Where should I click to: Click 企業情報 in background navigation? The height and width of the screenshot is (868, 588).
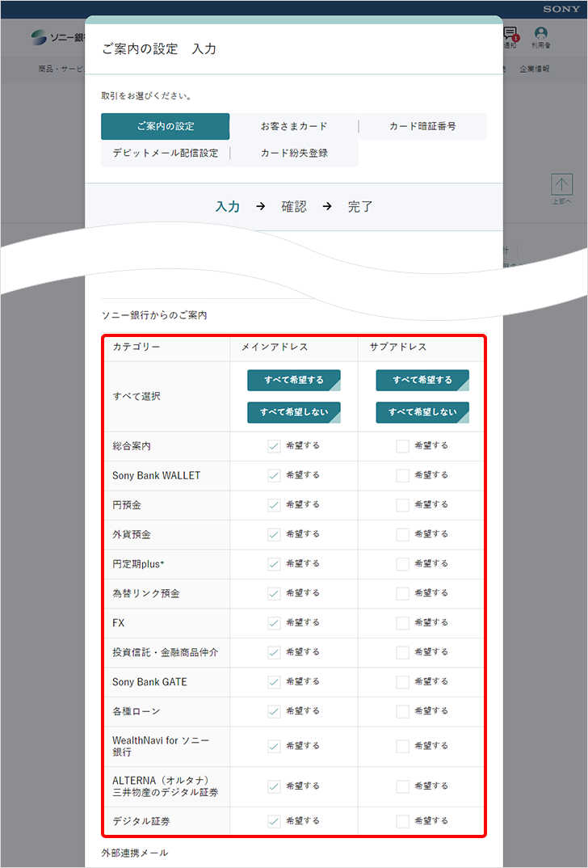pyautogui.click(x=535, y=69)
